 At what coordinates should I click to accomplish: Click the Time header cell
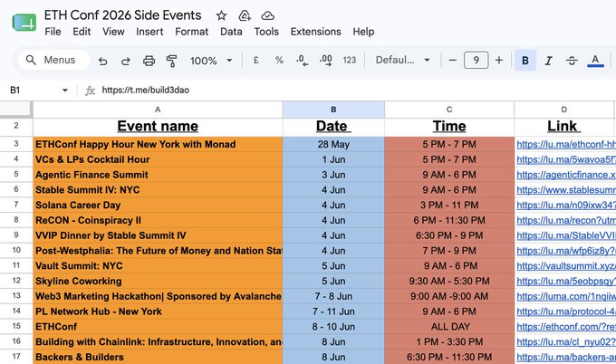449,127
